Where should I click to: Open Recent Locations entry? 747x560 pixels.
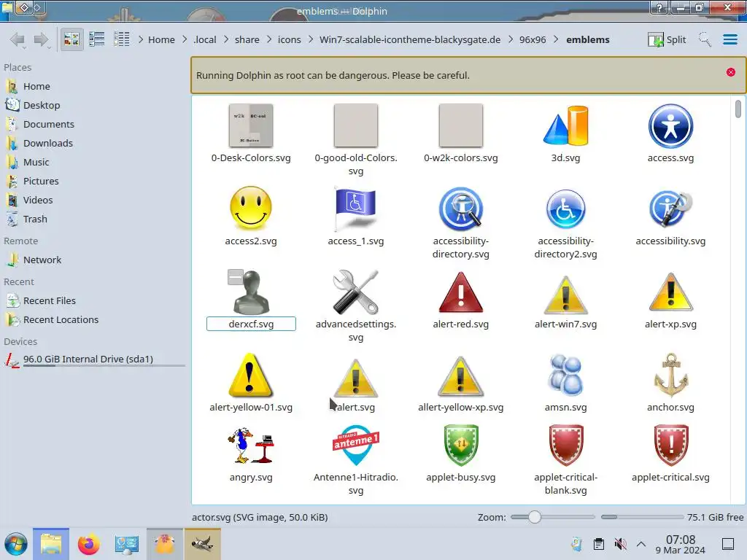pyautogui.click(x=61, y=320)
